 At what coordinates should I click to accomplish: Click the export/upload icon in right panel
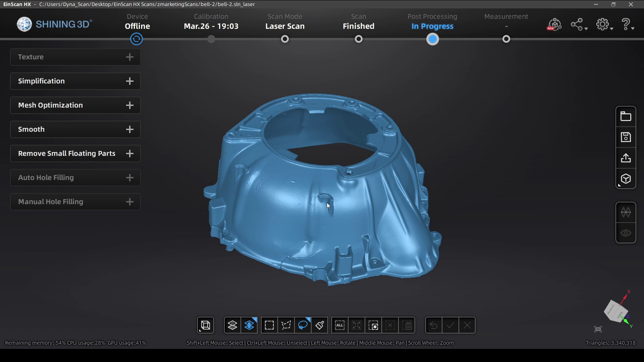(626, 158)
